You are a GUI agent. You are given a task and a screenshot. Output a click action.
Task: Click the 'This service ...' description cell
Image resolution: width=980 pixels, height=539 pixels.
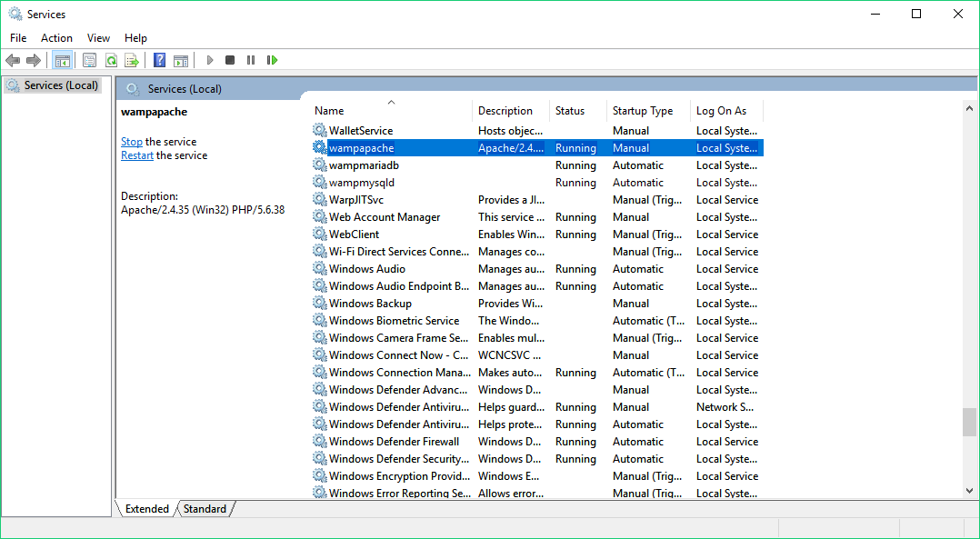[511, 217]
